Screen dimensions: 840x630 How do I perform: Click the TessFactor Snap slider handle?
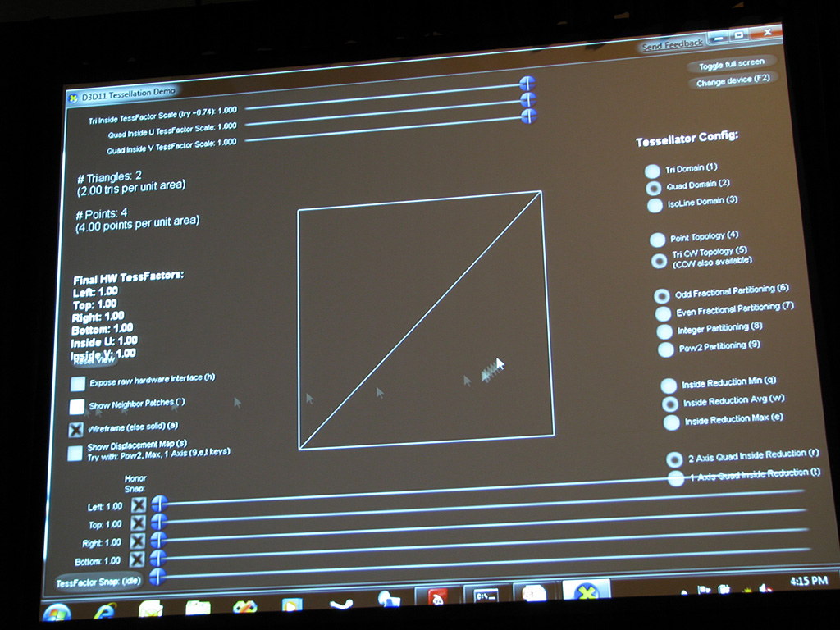pyautogui.click(x=157, y=577)
